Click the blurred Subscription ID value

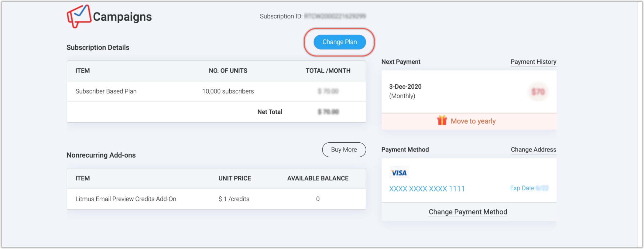click(335, 16)
